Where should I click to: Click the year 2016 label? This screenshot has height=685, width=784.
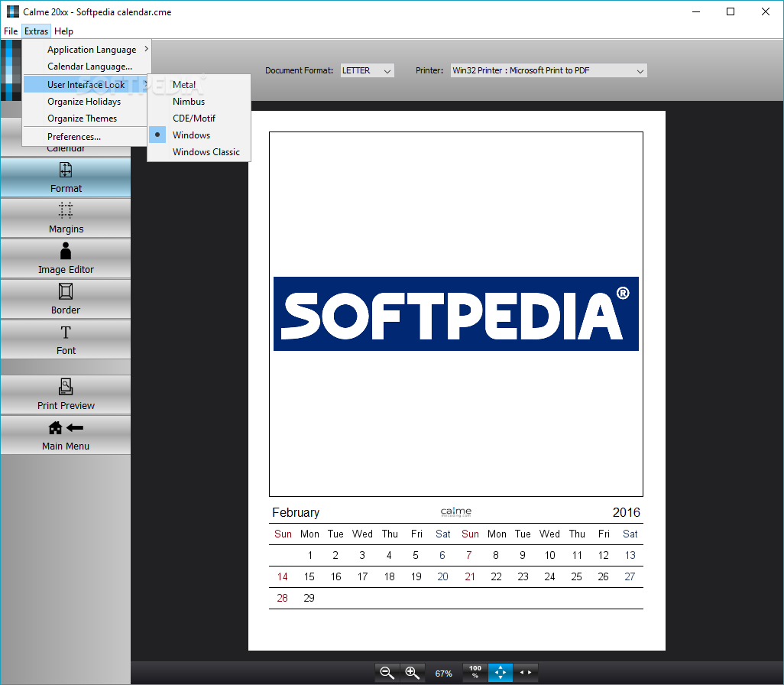(626, 512)
